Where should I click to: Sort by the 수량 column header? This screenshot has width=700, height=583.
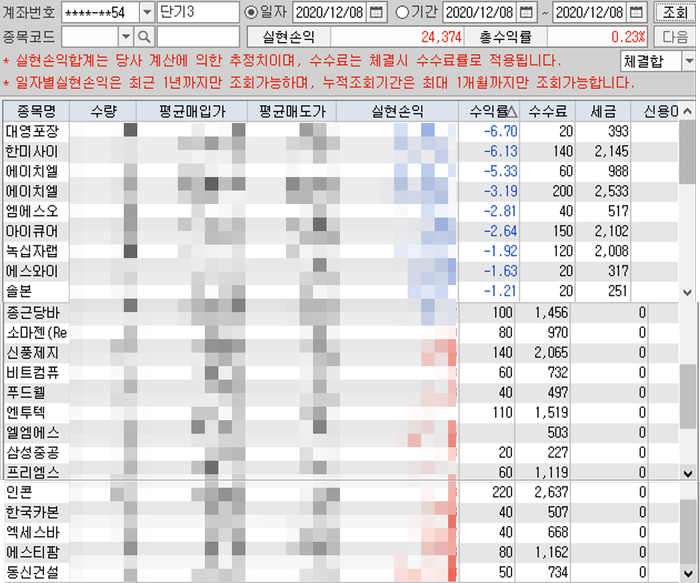pos(103,111)
